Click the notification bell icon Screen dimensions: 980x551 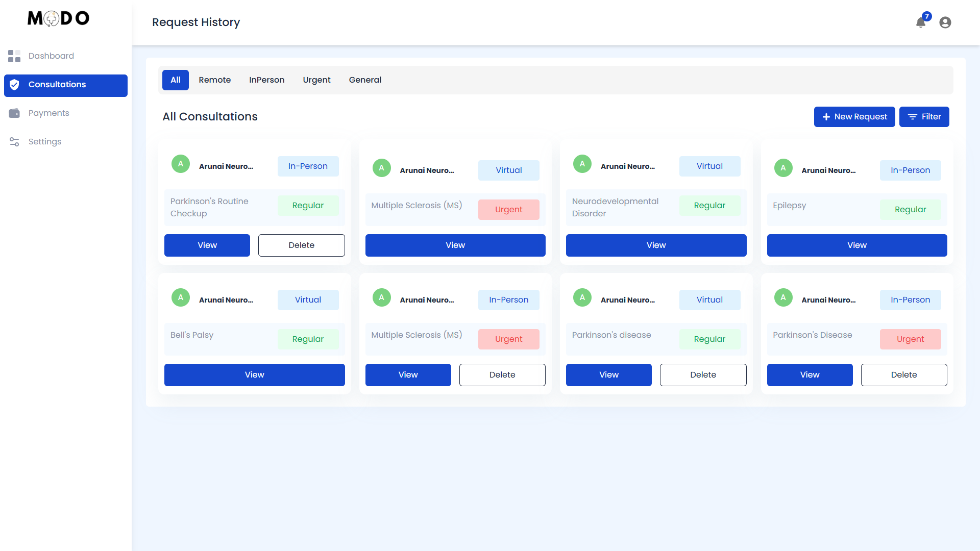pyautogui.click(x=920, y=22)
